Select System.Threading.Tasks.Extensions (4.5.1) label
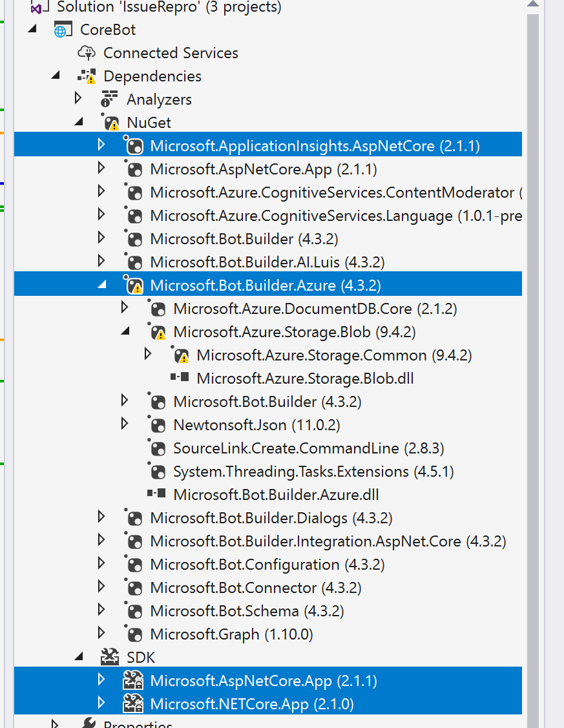The width and height of the screenshot is (564, 728). point(313,472)
